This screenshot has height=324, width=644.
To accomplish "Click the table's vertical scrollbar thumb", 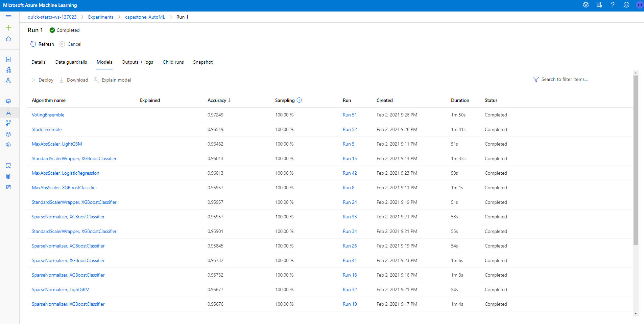I will point(636,160).
